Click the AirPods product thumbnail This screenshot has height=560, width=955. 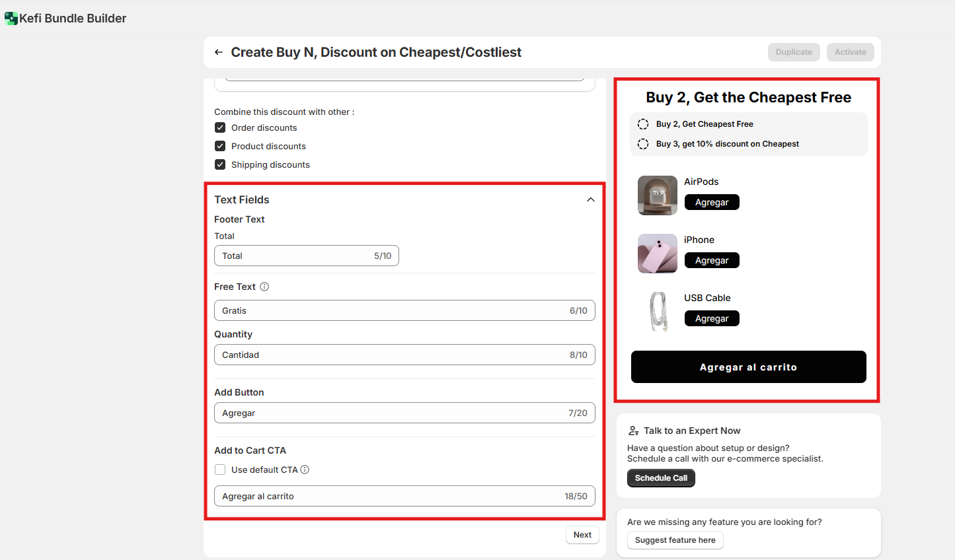[657, 195]
